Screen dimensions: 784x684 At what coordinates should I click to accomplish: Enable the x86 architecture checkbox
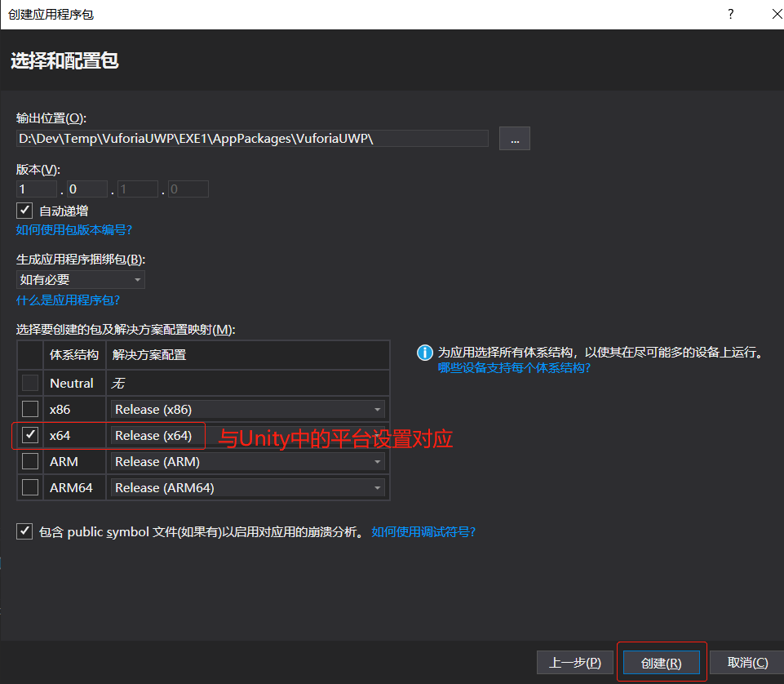[x=29, y=409]
